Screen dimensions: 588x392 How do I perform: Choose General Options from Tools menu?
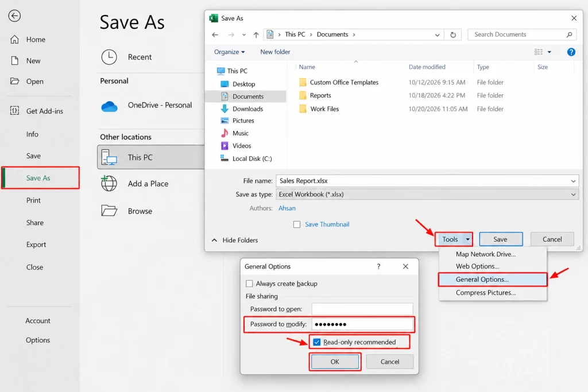(493, 280)
